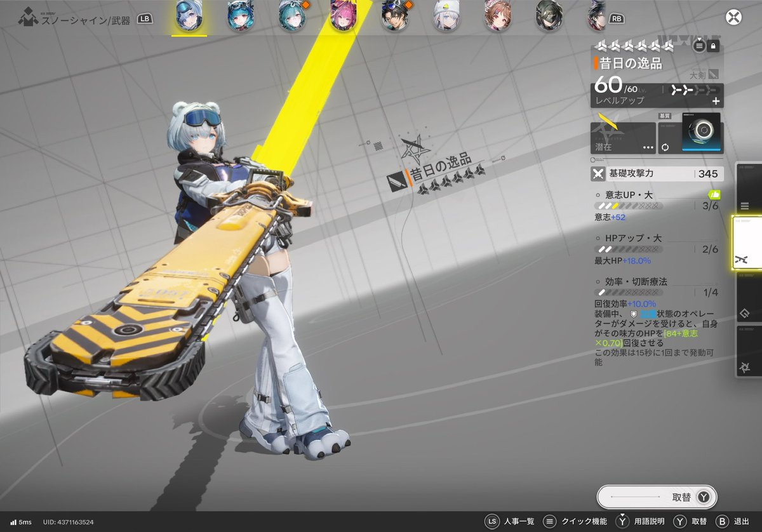Click the 意志+52 stat value

click(610, 217)
